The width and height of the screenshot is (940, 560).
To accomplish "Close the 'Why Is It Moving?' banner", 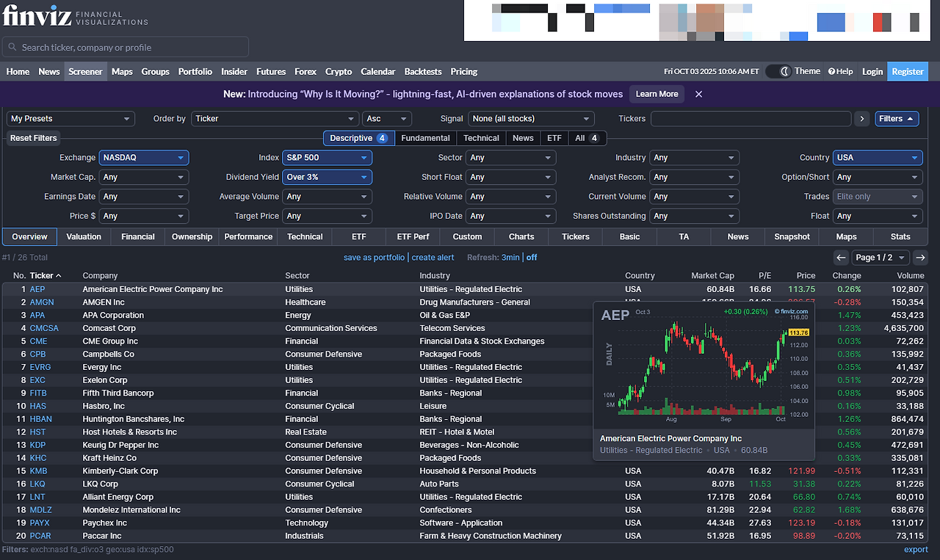I will point(698,94).
